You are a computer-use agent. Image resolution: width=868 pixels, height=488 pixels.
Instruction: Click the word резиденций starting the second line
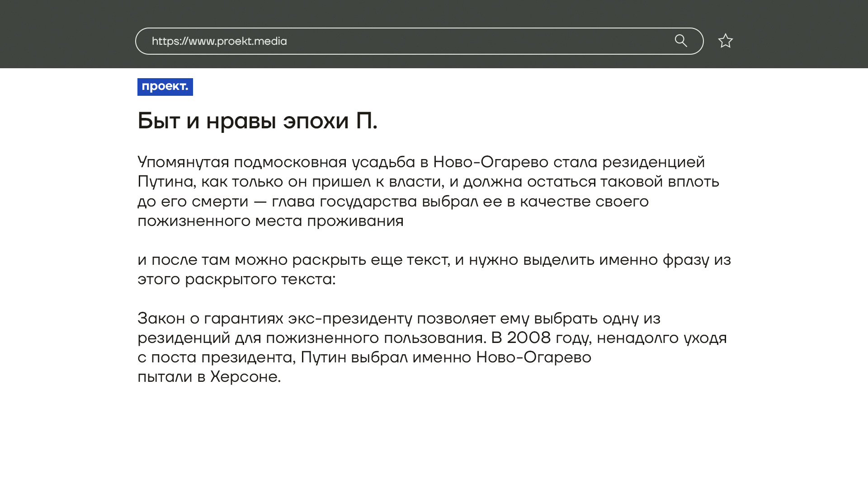click(x=183, y=338)
